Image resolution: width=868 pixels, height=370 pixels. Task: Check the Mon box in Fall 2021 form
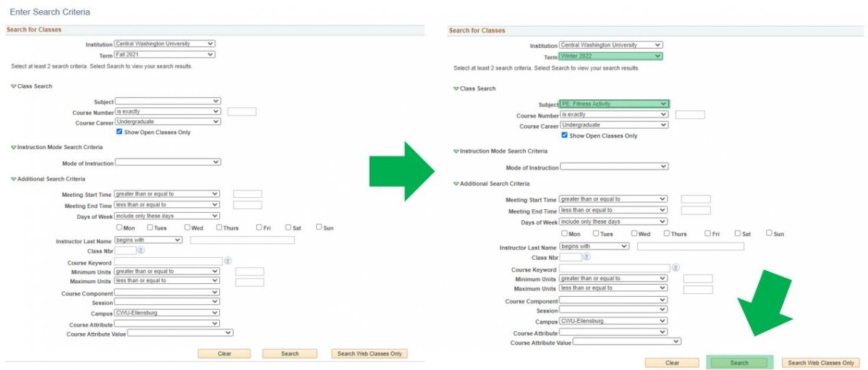click(x=119, y=227)
